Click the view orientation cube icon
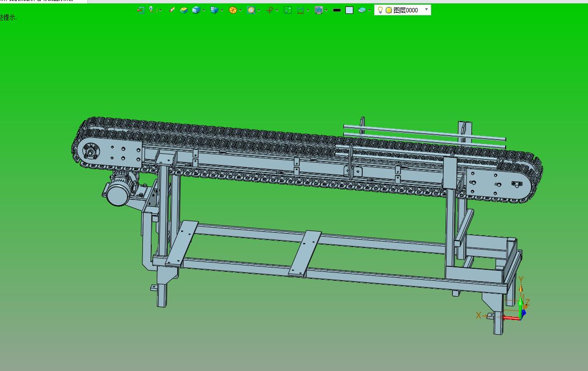This screenshot has height=371, width=588. click(214, 10)
